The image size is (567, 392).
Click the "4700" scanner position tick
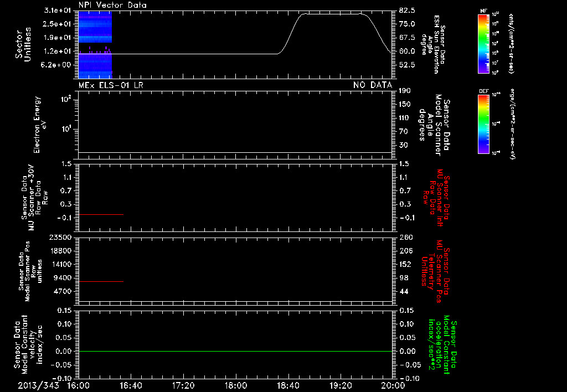[62, 291]
